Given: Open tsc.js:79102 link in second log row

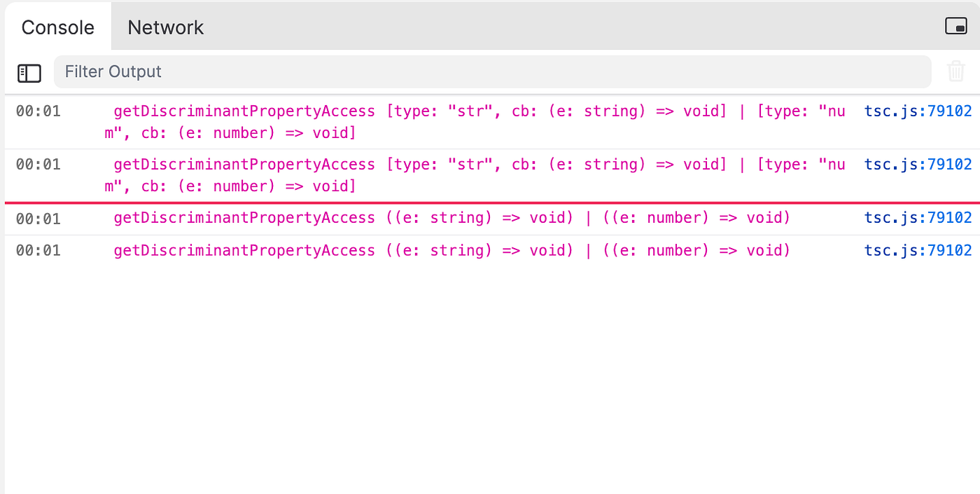Looking at the screenshot, I should [918, 165].
